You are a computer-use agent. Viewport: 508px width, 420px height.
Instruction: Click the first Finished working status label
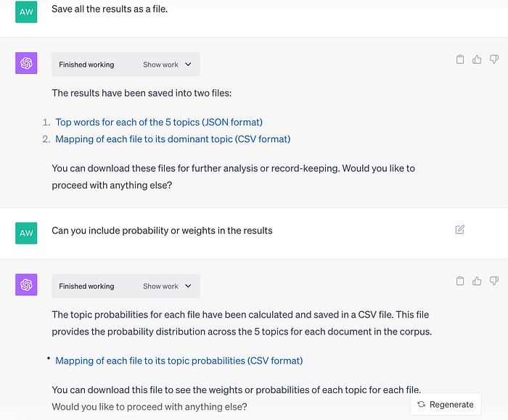(x=86, y=65)
